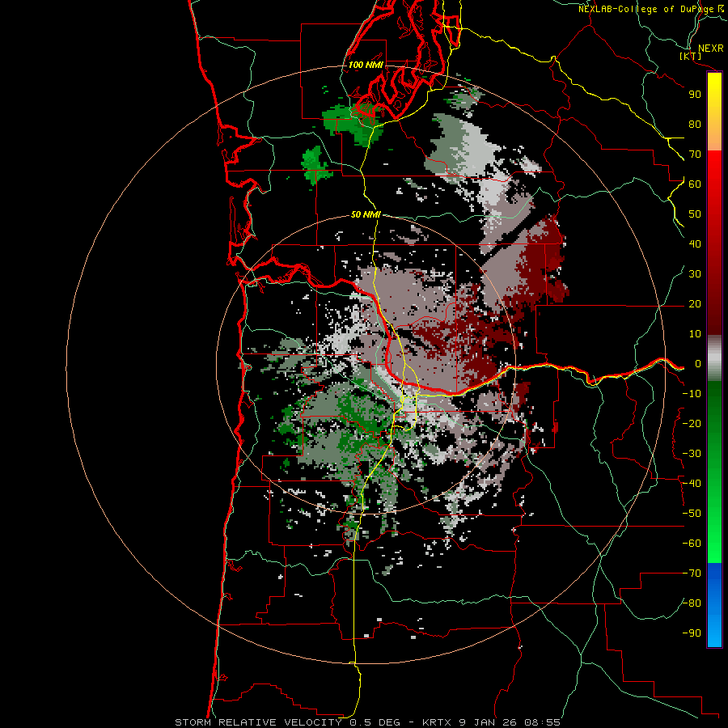Click the 08:55 timestamp text
This screenshot has height=728, width=728.
[x=542, y=722]
